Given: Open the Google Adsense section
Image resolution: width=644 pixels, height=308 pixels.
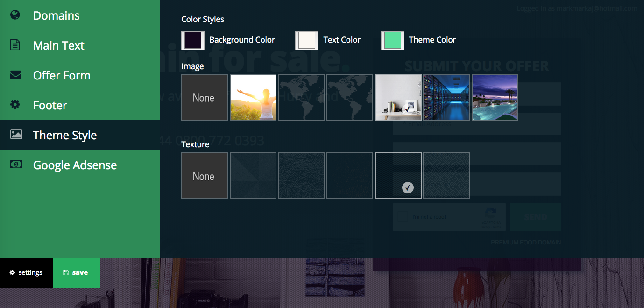Looking at the screenshot, I should point(80,165).
